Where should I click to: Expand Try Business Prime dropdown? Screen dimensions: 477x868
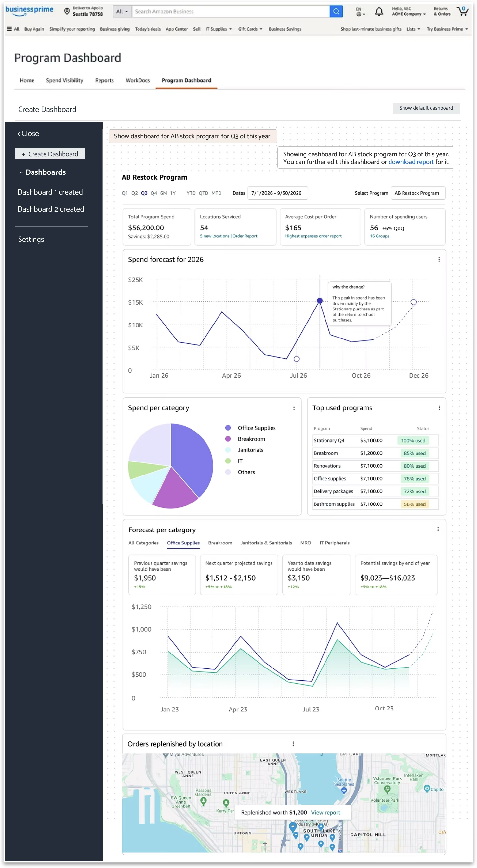pyautogui.click(x=447, y=29)
